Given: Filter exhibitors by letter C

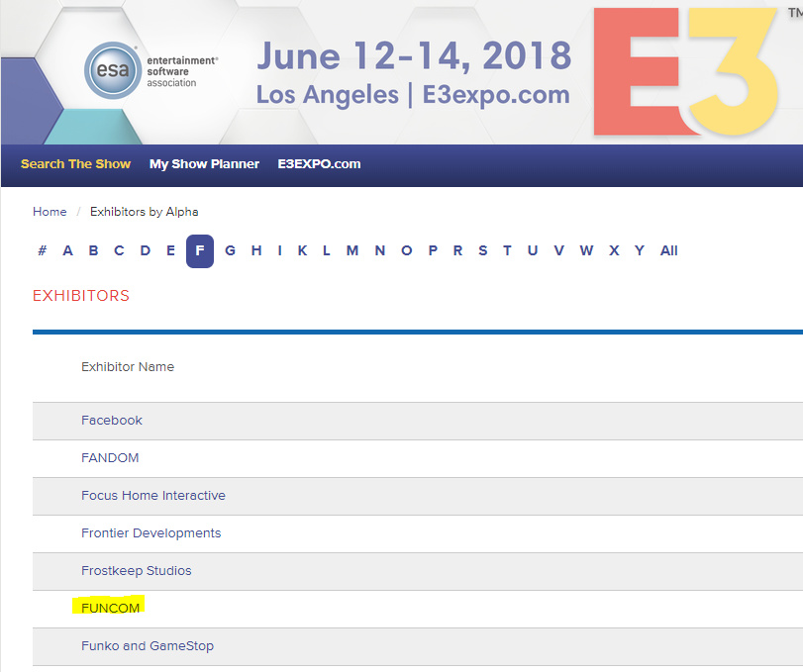Looking at the screenshot, I should (119, 250).
